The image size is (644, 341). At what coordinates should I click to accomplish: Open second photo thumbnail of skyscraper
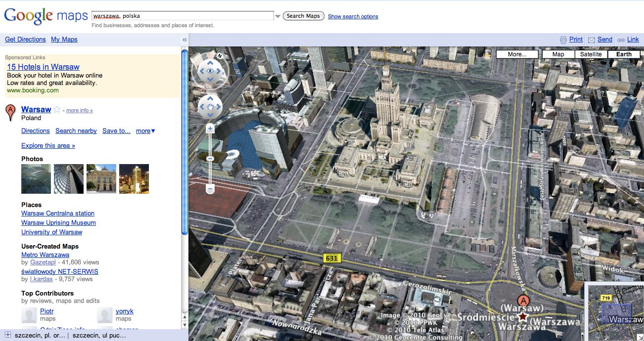[69, 179]
